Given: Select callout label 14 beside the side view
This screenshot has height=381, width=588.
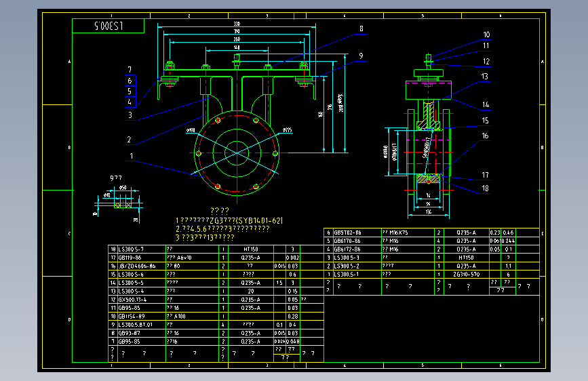Looking at the screenshot, I should (486, 104).
